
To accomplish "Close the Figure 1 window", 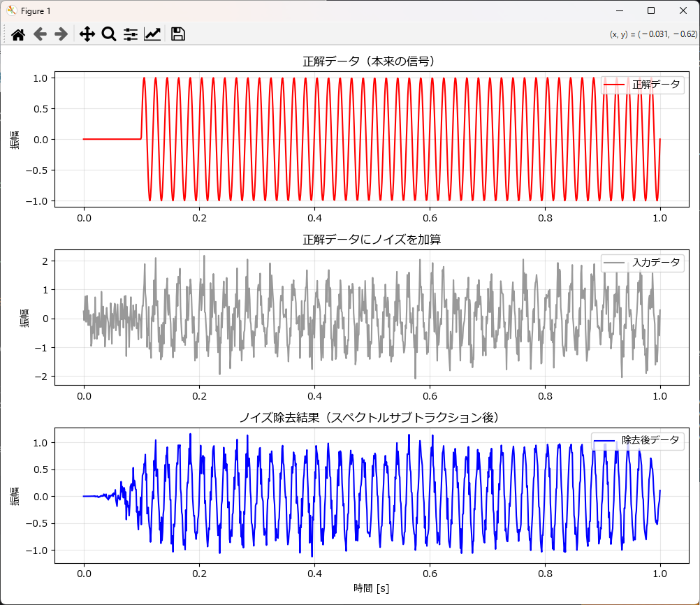I will click(683, 10).
